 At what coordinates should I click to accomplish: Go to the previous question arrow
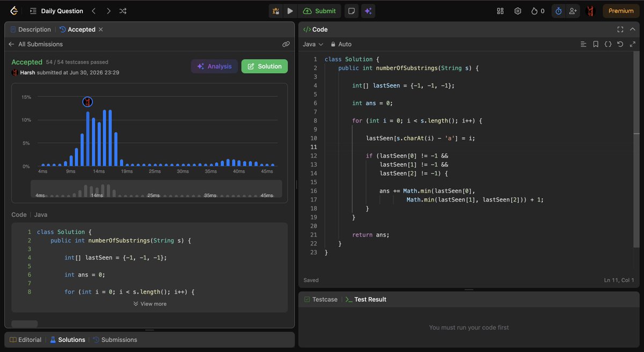tap(93, 11)
